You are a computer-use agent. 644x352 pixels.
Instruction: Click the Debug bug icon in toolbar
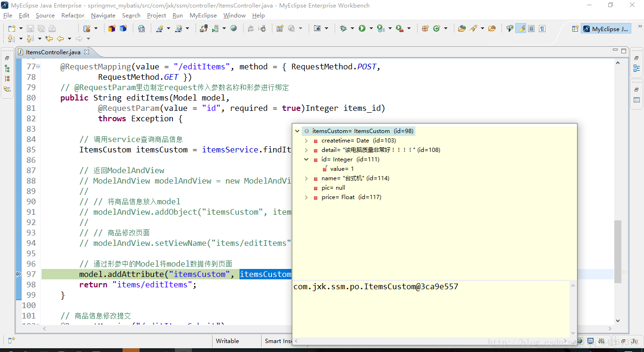pyautogui.click(x=343, y=29)
